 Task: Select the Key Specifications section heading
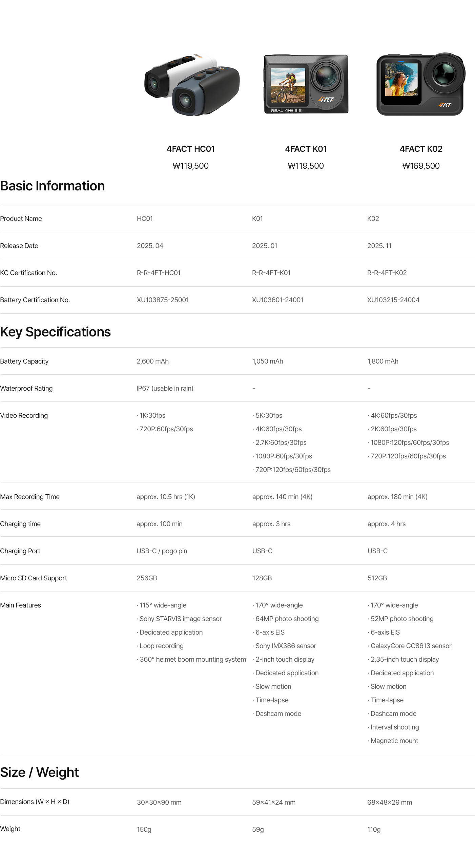[x=56, y=332]
